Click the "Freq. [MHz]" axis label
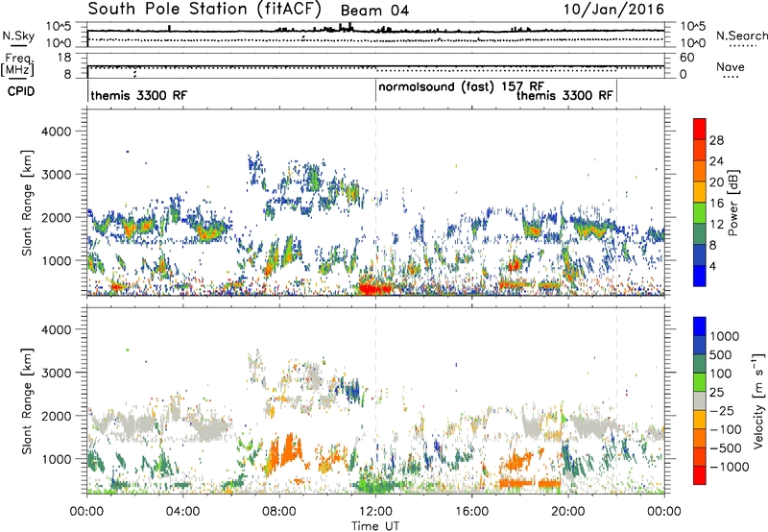768x532 pixels. pos(17,65)
